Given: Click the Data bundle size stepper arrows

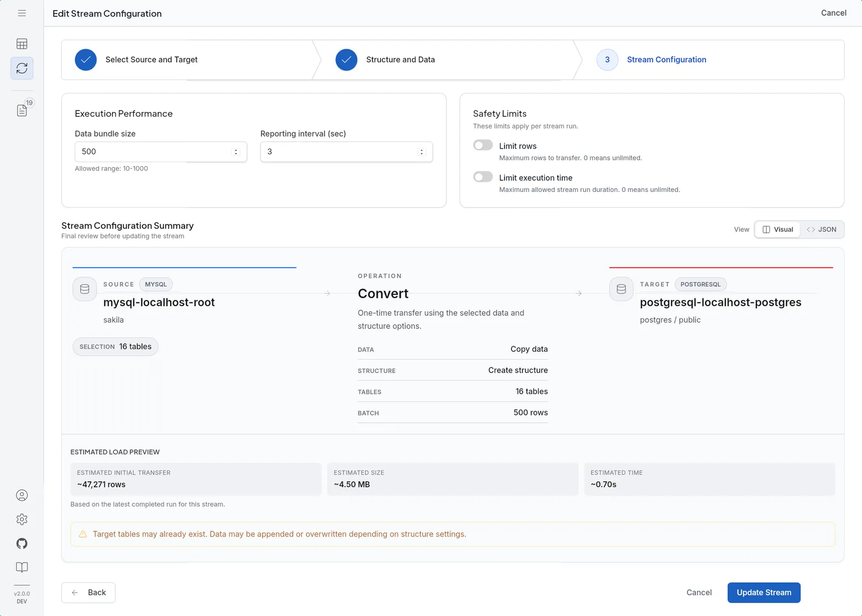Looking at the screenshot, I should (236, 152).
